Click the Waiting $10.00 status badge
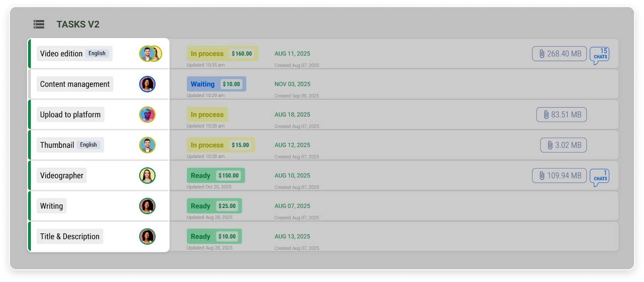Image resolution: width=644 pixels, height=282 pixels. click(x=216, y=84)
